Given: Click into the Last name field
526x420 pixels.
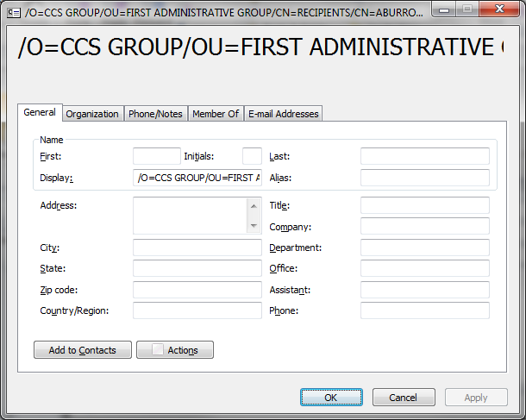Looking at the screenshot, I should click(x=424, y=156).
